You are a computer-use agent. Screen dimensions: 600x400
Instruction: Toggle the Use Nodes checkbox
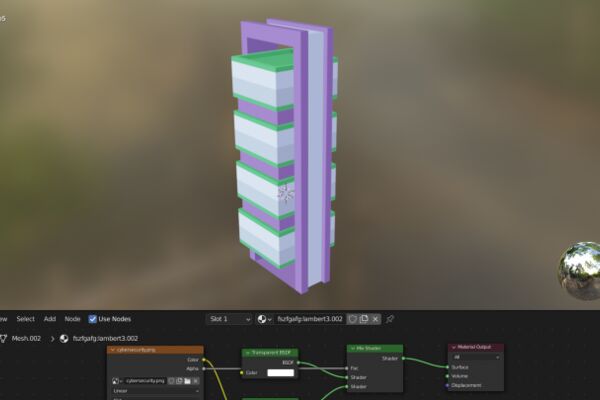[x=93, y=319]
